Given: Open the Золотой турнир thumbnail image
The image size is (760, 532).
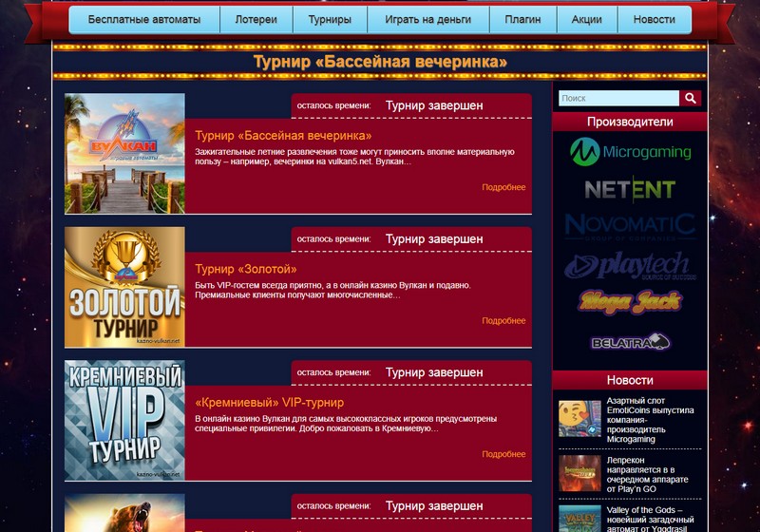Looking at the screenshot, I should [x=124, y=287].
